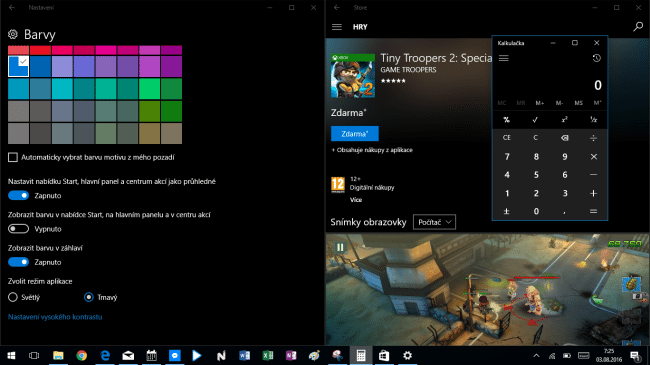This screenshot has height=365, width=650.
Task: Click the backspace key in Calculator
Action: click(565, 138)
